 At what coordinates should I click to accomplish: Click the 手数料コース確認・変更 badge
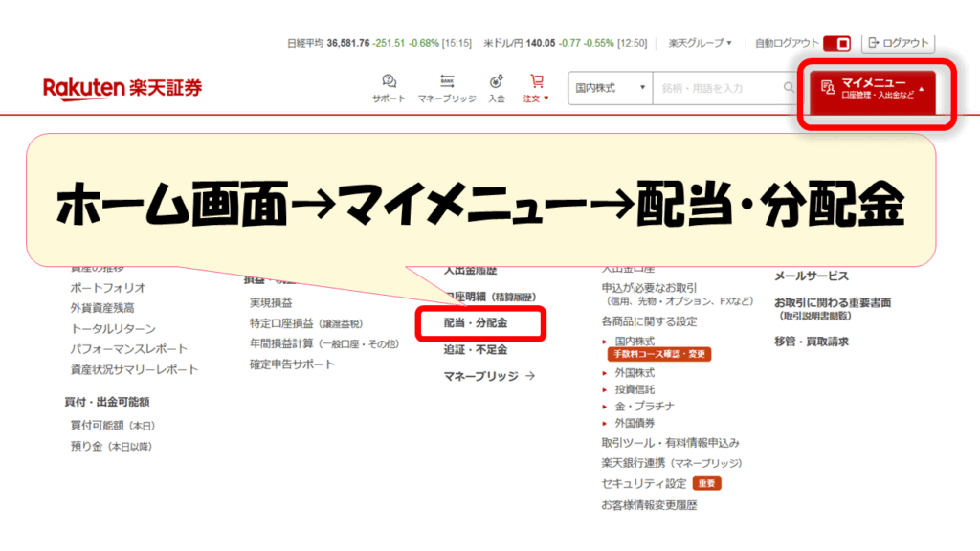658,354
